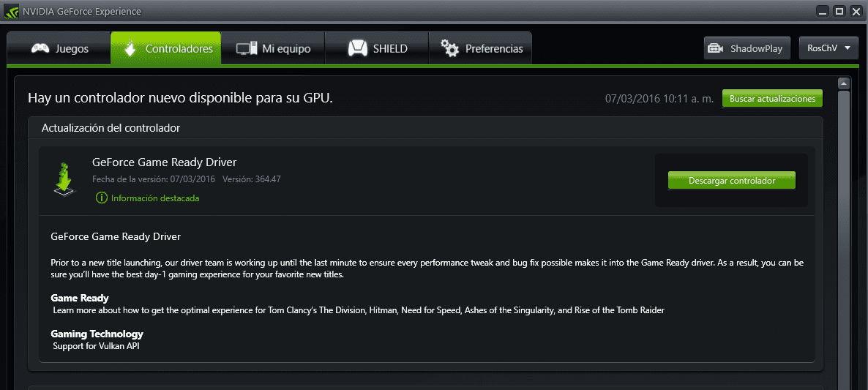This screenshot has width=868, height=390.
Task: Click the computer icon on Mi equipo tab
Action: click(247, 49)
